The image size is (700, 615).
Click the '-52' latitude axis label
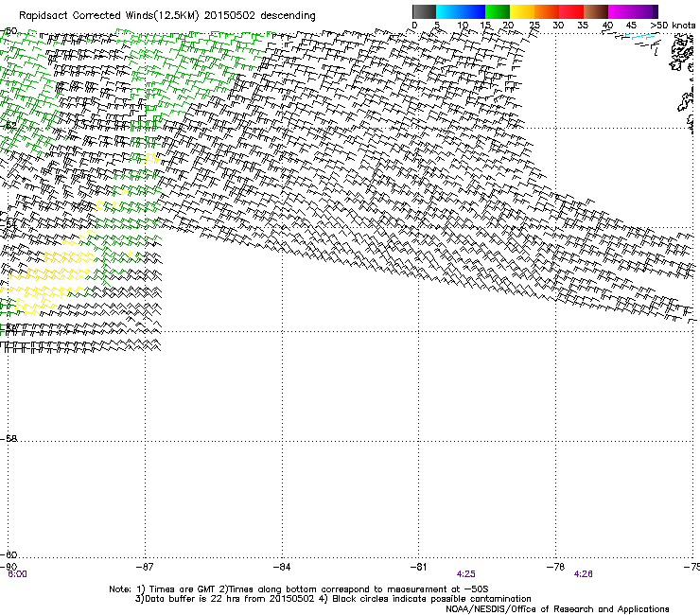click(9, 126)
